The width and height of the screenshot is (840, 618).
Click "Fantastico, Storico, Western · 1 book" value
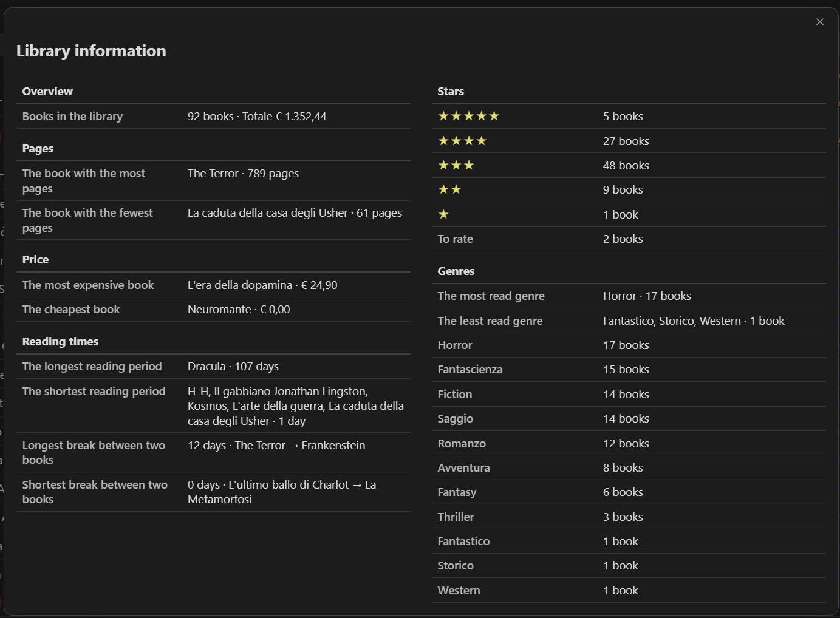tap(694, 321)
